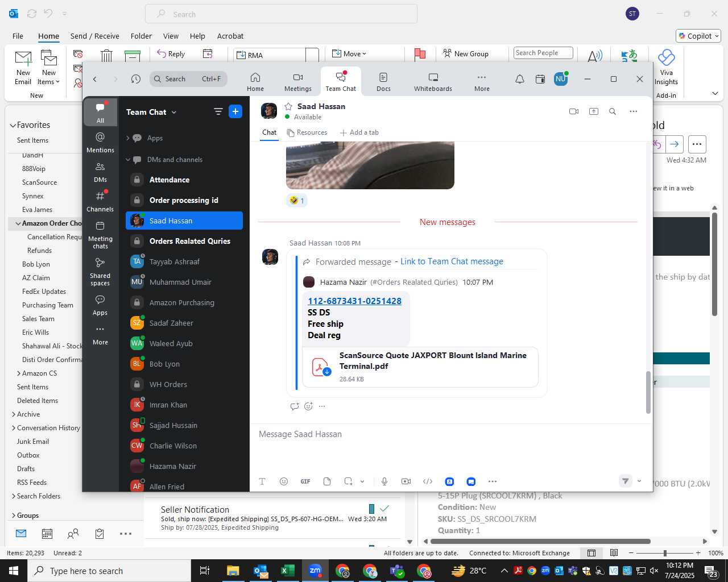
Task: Select Channels in Zoom sidebar
Action: coord(100,201)
